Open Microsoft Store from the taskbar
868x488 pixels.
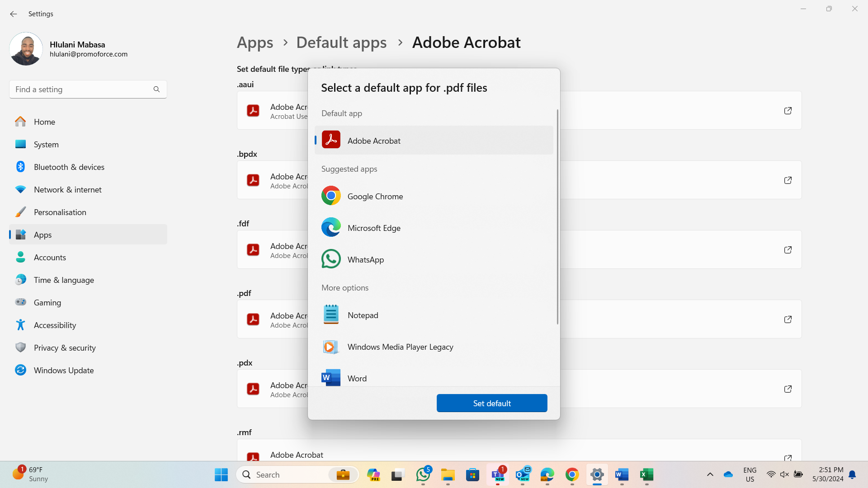click(x=472, y=474)
